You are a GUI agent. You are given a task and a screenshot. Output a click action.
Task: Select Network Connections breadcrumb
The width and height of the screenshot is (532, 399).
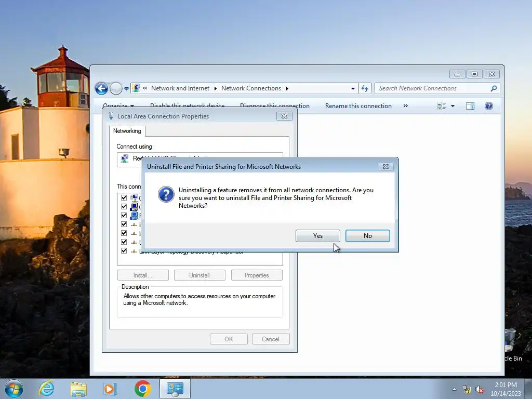coord(251,88)
